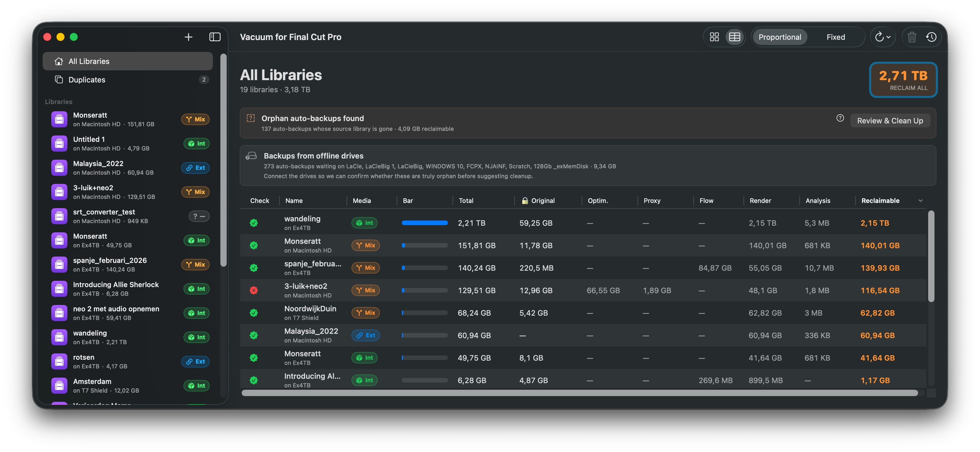Viewport: 980px width, 452px height.
Task: Select Untitled 1 library icon in sidebar
Action: 59,144
